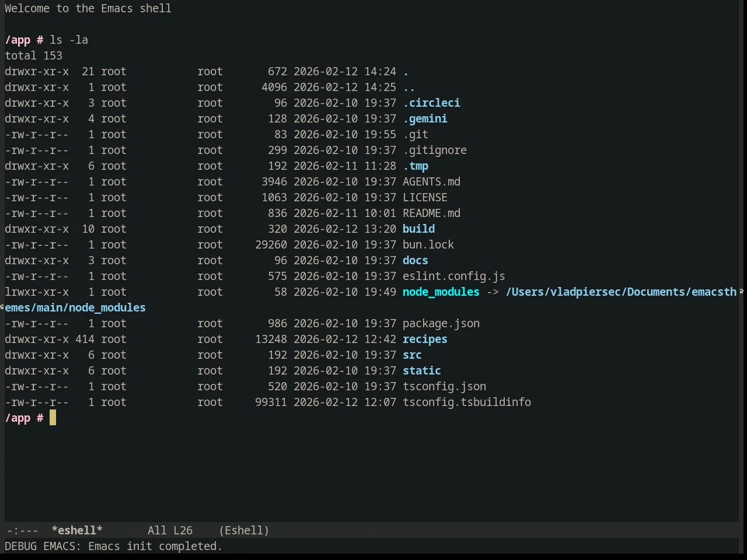Click the recipes directory name

coord(425,339)
